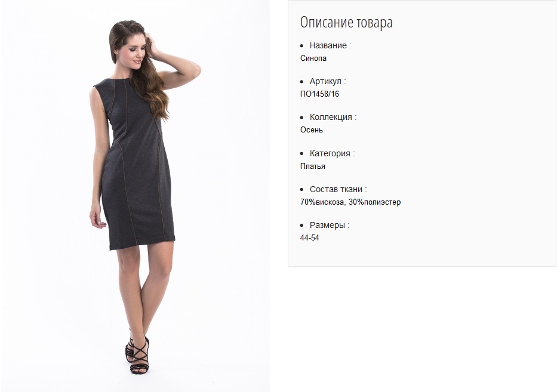Select the product name 'Синопа'

(x=313, y=58)
